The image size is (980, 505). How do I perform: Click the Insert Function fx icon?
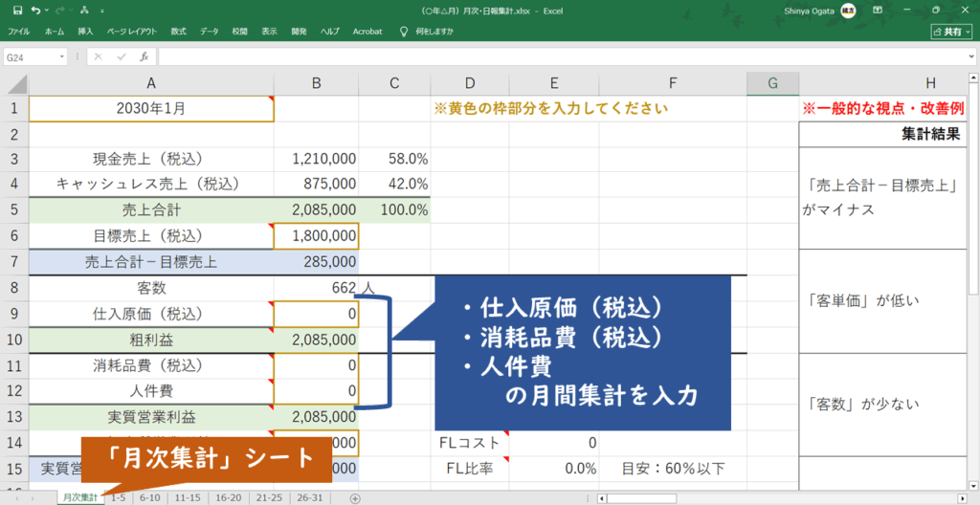pos(144,57)
